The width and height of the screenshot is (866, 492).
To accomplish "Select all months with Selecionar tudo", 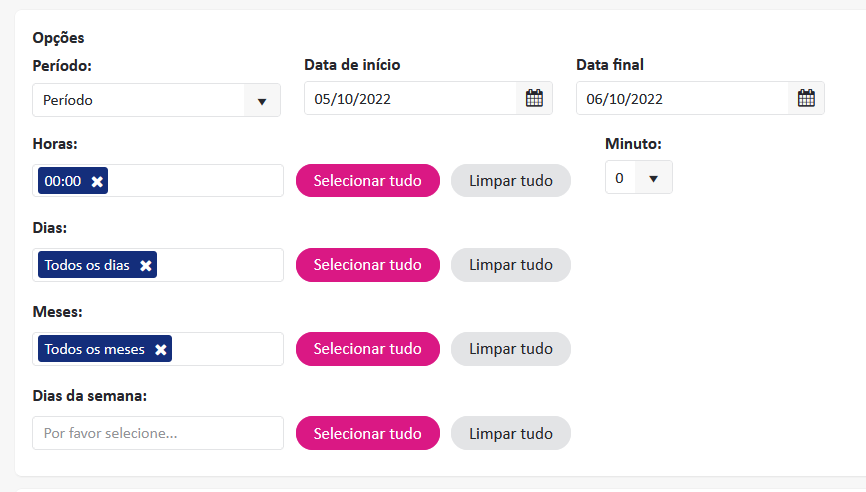I will (367, 349).
